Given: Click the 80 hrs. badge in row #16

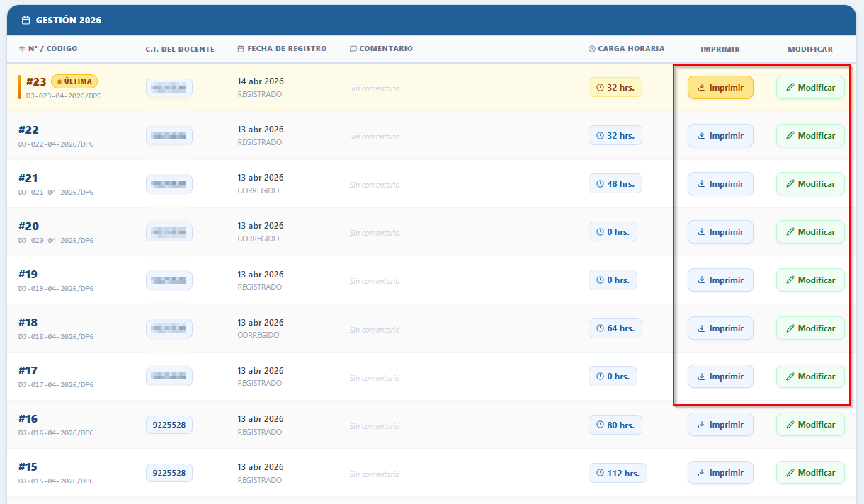Looking at the screenshot, I should click(x=615, y=425).
